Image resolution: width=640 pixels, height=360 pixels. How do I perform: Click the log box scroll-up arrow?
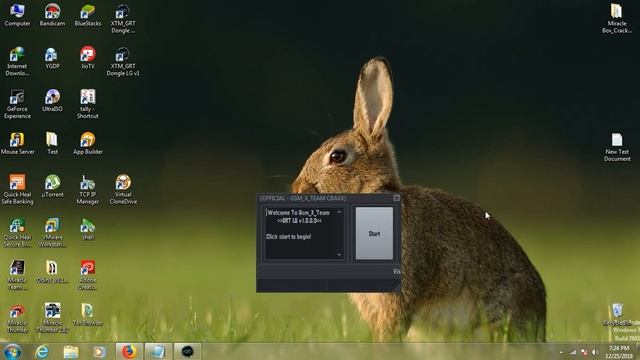[x=339, y=212]
